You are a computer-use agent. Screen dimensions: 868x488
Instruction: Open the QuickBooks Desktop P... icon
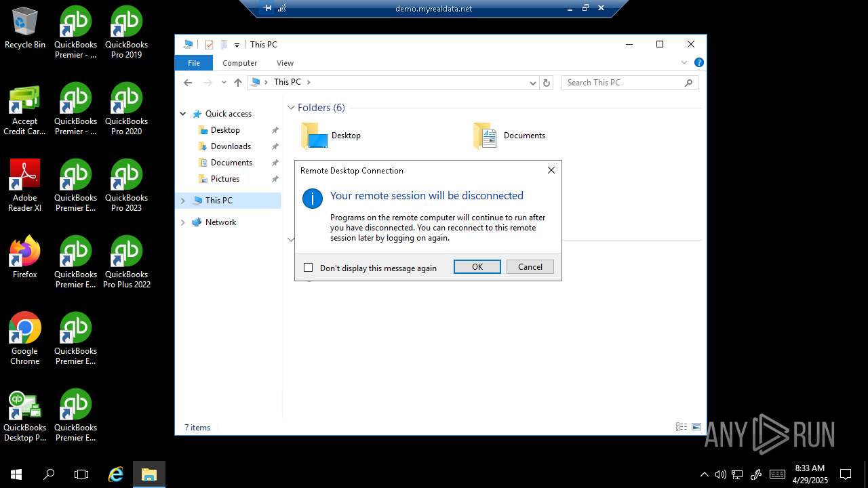point(25,415)
